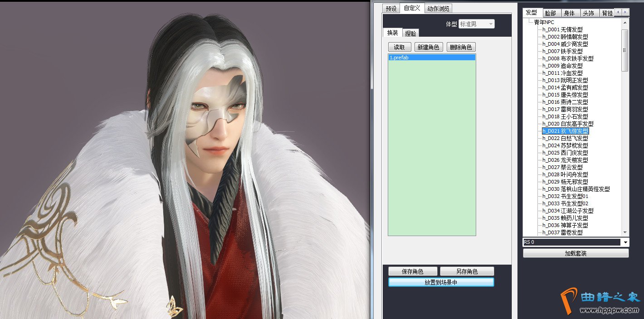The height and width of the screenshot is (319, 644).
Task: Click the 新建角色 button
Action: (428, 47)
